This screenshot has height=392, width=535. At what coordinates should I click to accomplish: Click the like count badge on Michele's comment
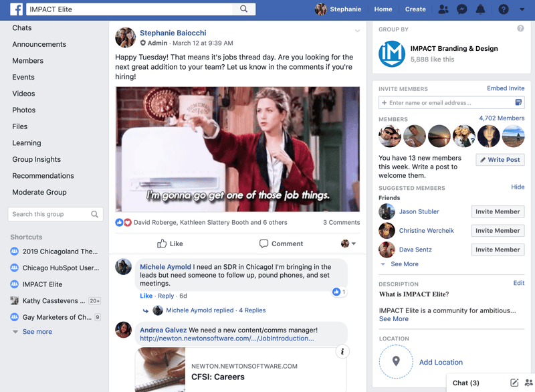339,292
